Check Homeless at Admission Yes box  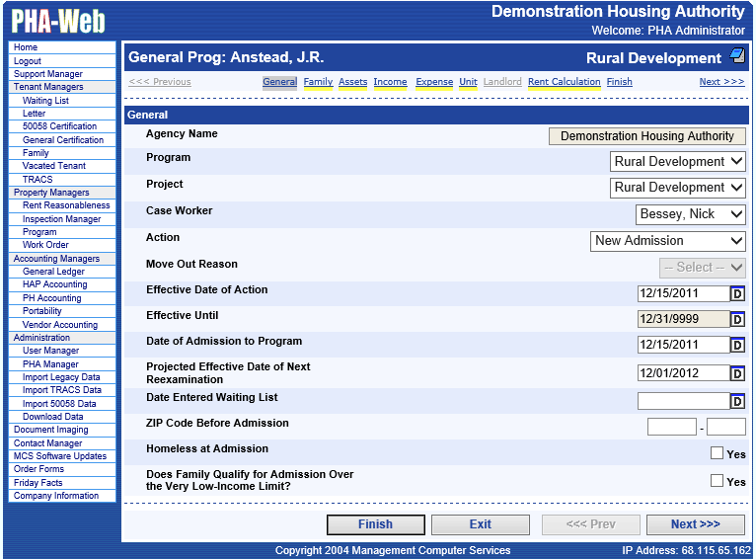(717, 453)
